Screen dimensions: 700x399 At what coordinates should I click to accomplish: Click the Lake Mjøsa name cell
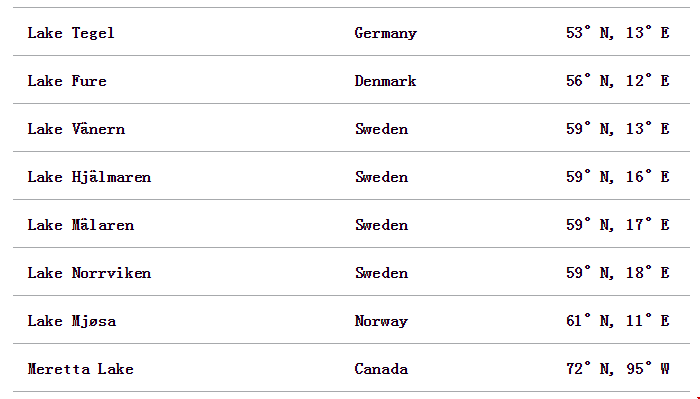[72, 321]
